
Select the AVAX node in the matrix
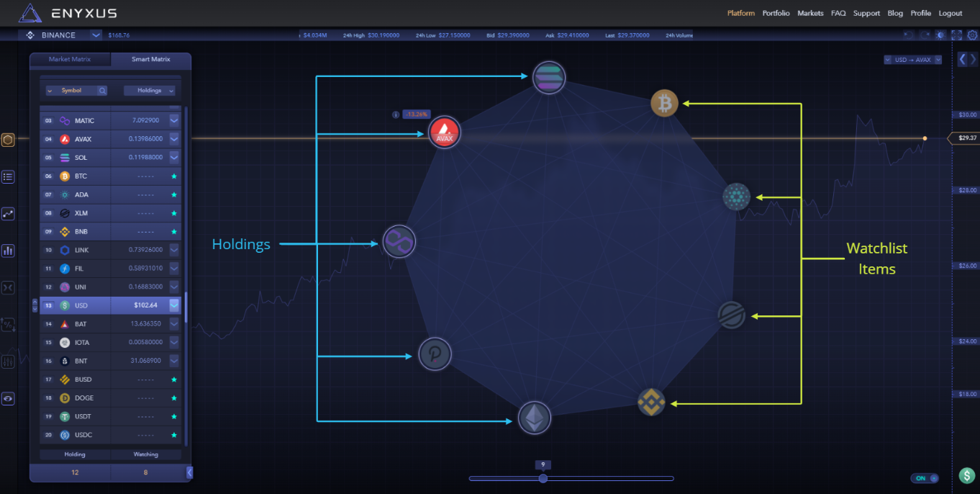click(445, 133)
